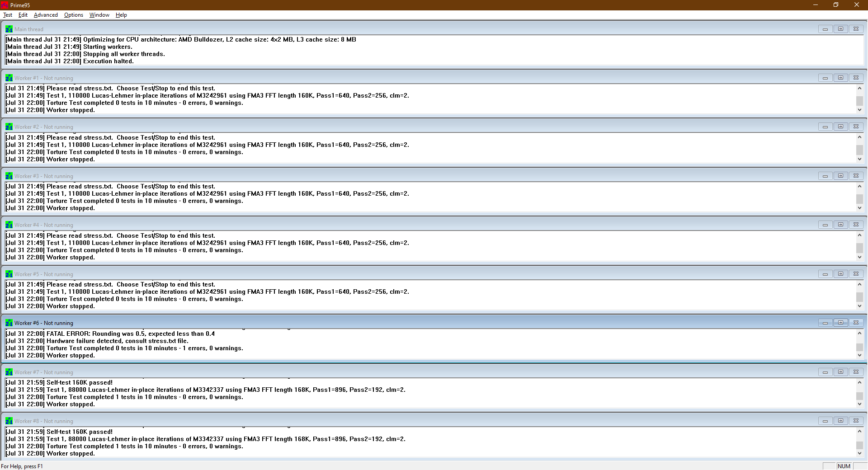Viewport: 868px width, 470px height.
Task: Minimize the Worker #3 window
Action: pos(825,176)
